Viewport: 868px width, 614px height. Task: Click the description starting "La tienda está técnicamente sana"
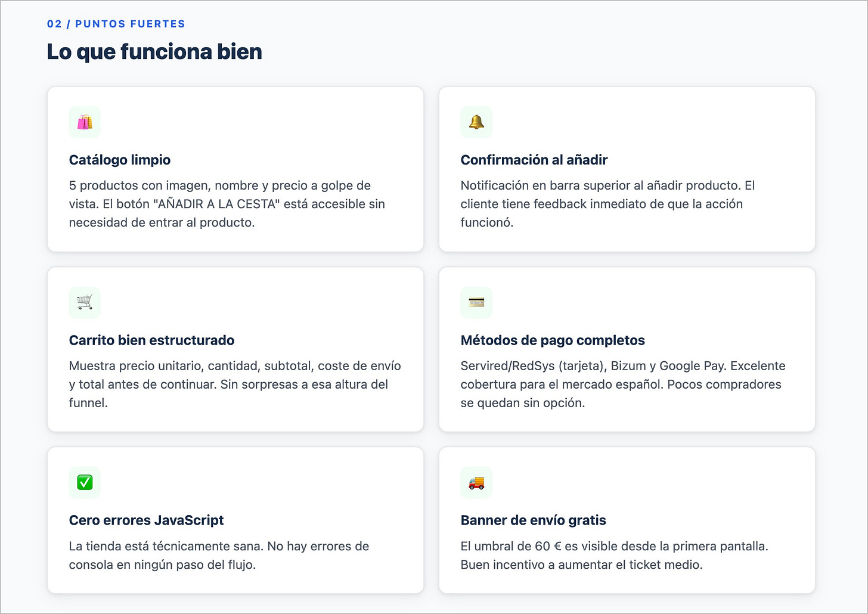click(219, 556)
